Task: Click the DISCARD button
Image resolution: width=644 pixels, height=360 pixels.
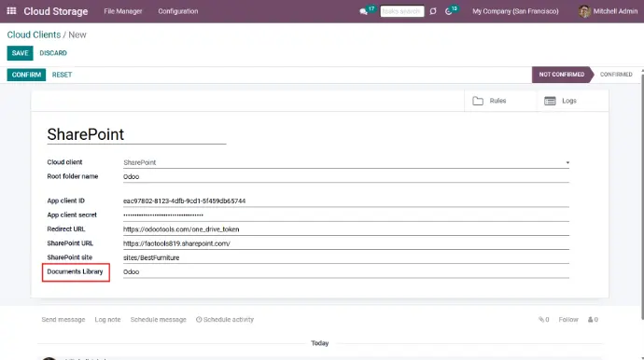Action: point(53,53)
